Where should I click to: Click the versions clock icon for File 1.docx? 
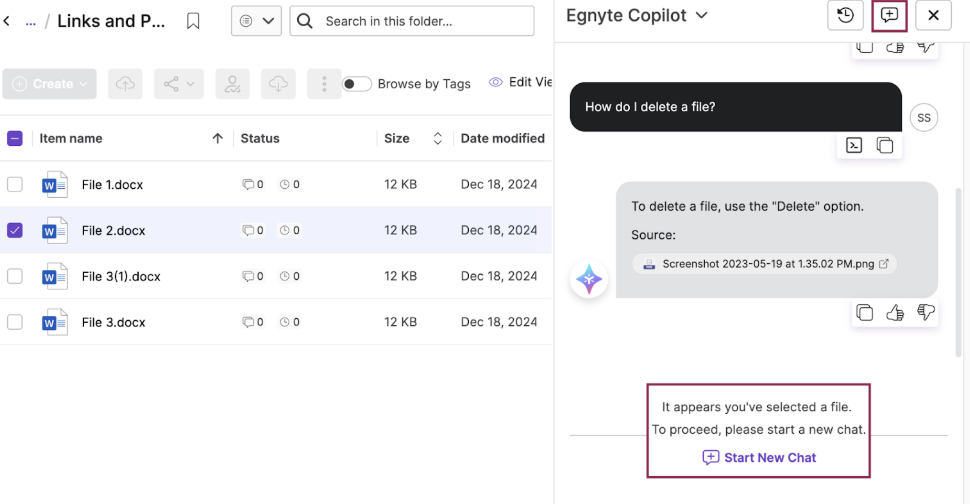pos(285,184)
